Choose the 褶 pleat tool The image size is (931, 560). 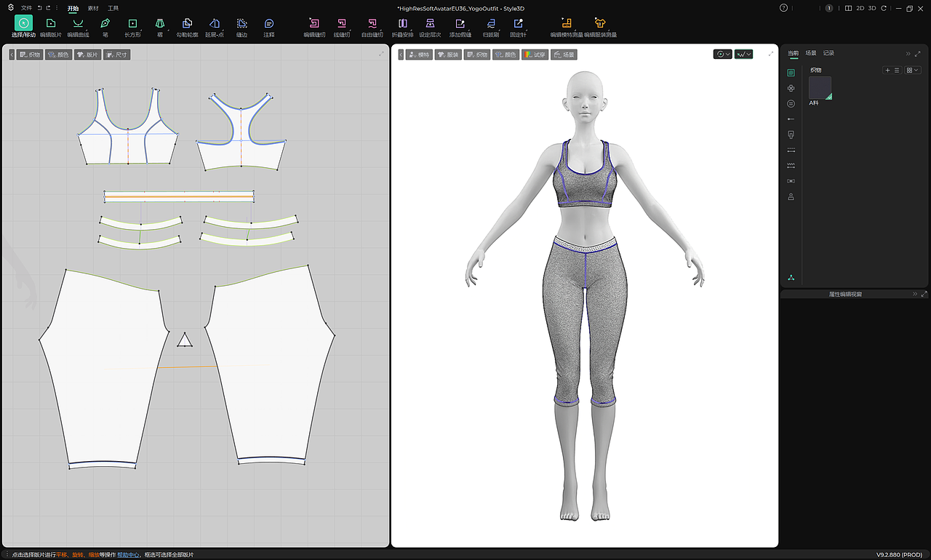[x=159, y=27]
